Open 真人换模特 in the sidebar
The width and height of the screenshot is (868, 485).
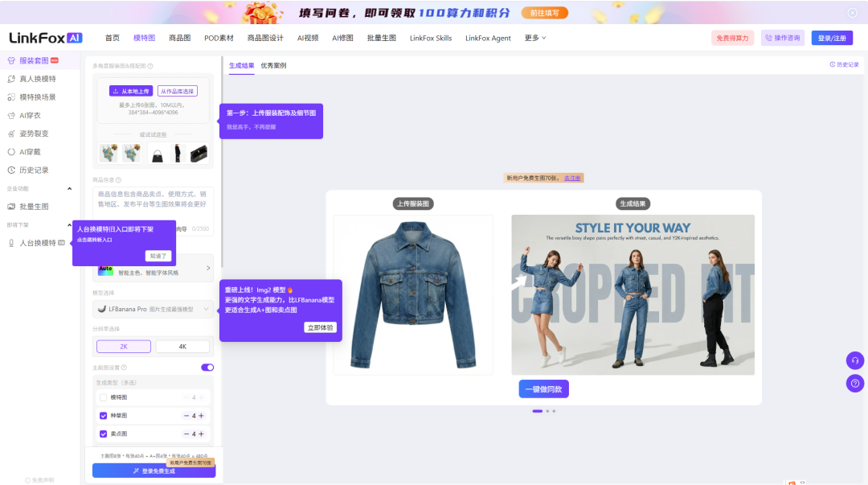coord(31,79)
